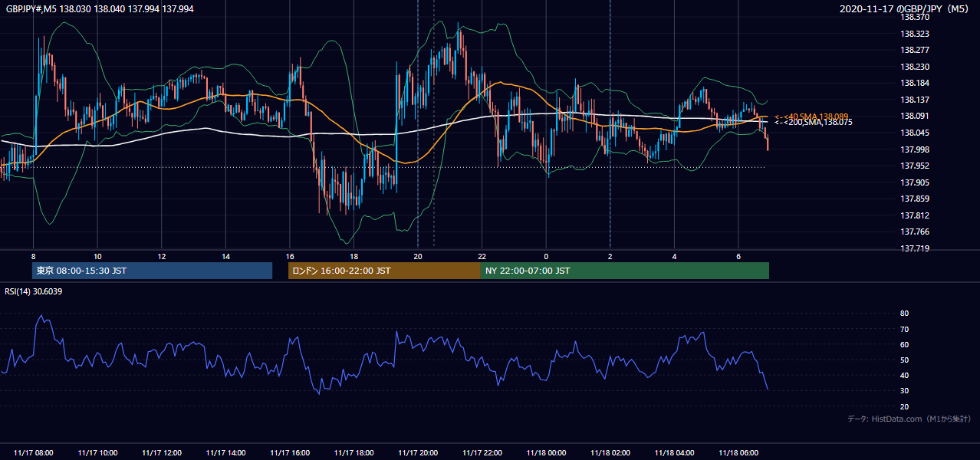Click the 137.812 price axis label

click(x=915, y=215)
